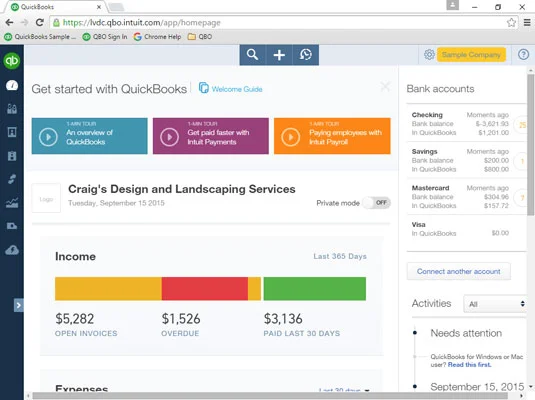Open the Customers sidebar icon
This screenshot has width=535, height=400.
(12, 109)
